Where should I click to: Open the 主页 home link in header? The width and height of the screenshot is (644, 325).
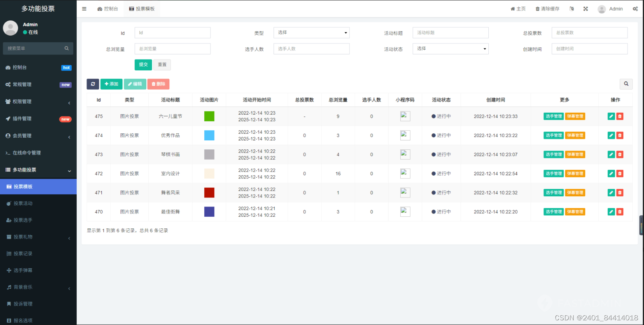tap(518, 9)
